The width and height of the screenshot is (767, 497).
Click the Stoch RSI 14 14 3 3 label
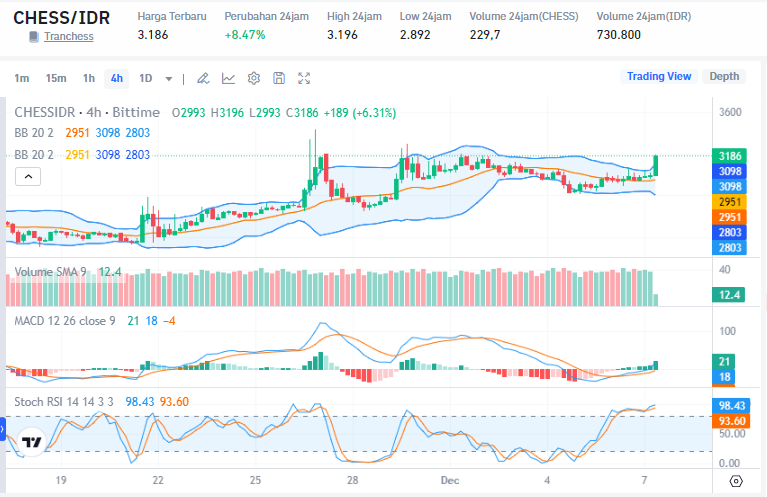[64, 402]
